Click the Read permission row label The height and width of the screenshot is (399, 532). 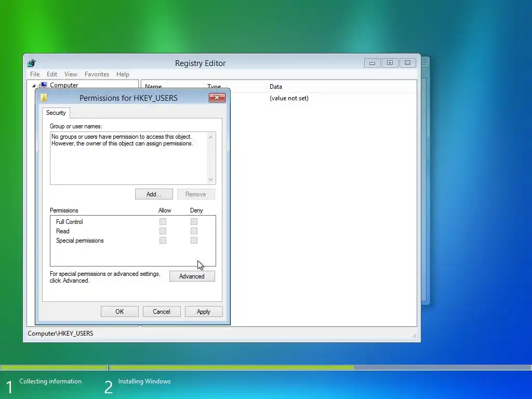[62, 231]
